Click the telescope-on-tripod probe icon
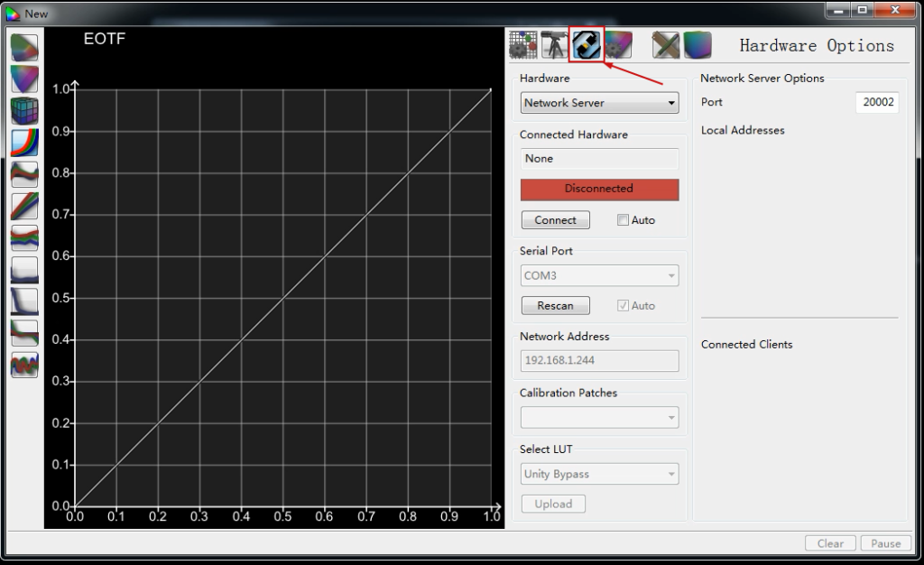This screenshot has height=565, width=924. tap(554, 45)
